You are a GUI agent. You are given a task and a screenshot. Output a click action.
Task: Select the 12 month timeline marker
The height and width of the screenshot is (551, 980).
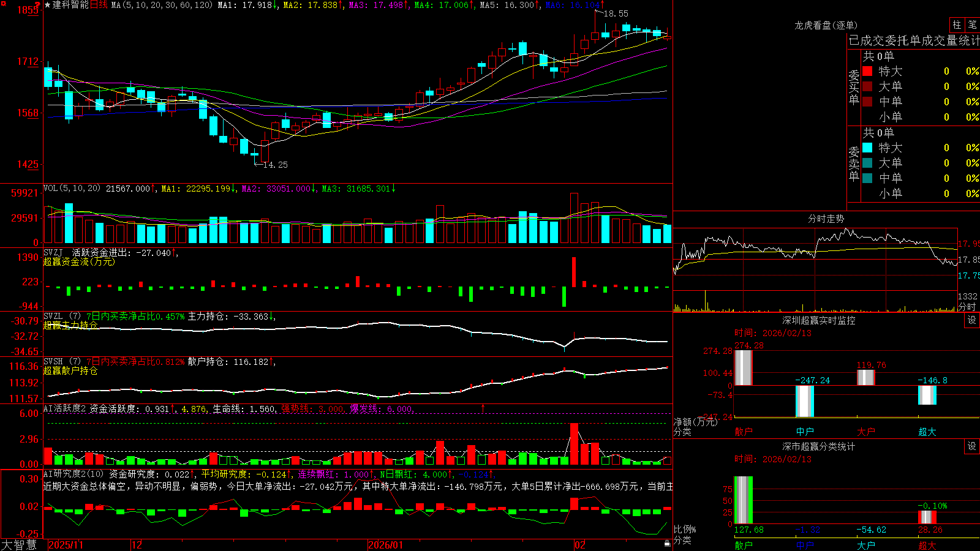137,545
